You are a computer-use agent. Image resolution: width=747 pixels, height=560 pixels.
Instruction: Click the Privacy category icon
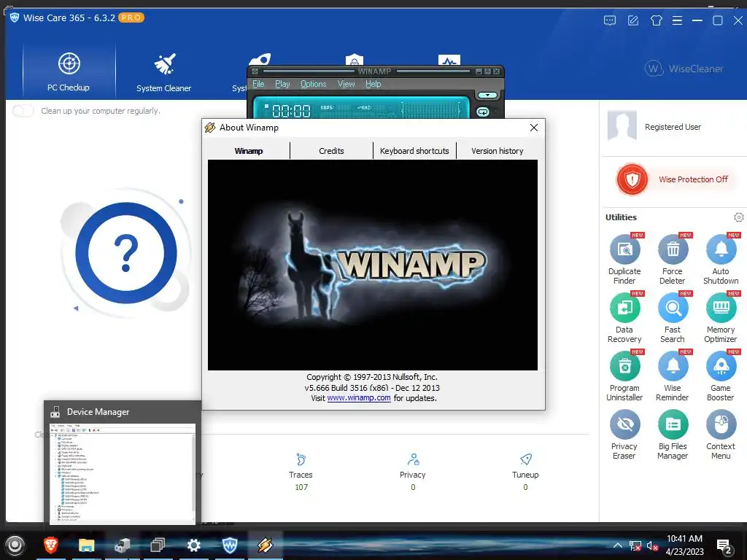click(x=413, y=459)
